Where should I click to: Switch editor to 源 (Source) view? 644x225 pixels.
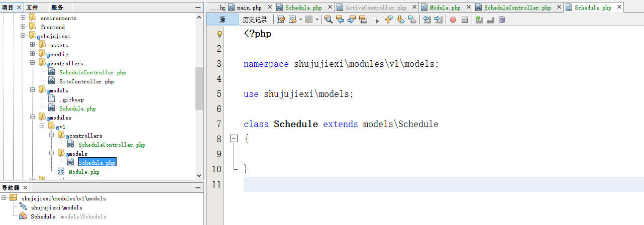[x=222, y=20]
